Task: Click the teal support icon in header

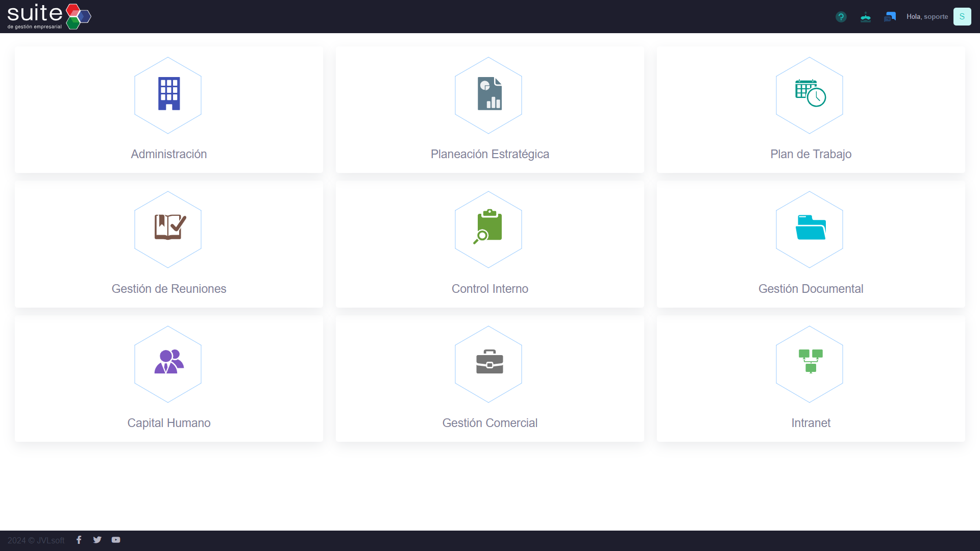Action: point(866,17)
